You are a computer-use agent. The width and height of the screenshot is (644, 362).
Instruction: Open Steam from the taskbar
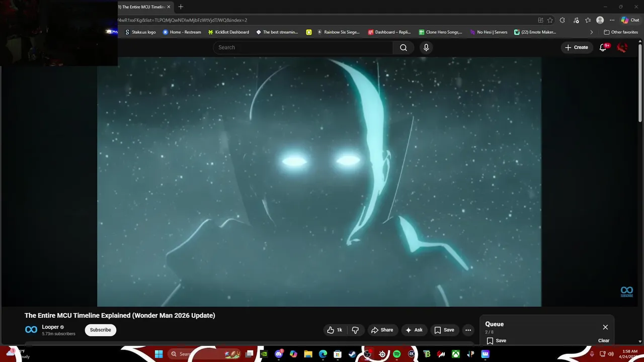pyautogui.click(x=352, y=354)
